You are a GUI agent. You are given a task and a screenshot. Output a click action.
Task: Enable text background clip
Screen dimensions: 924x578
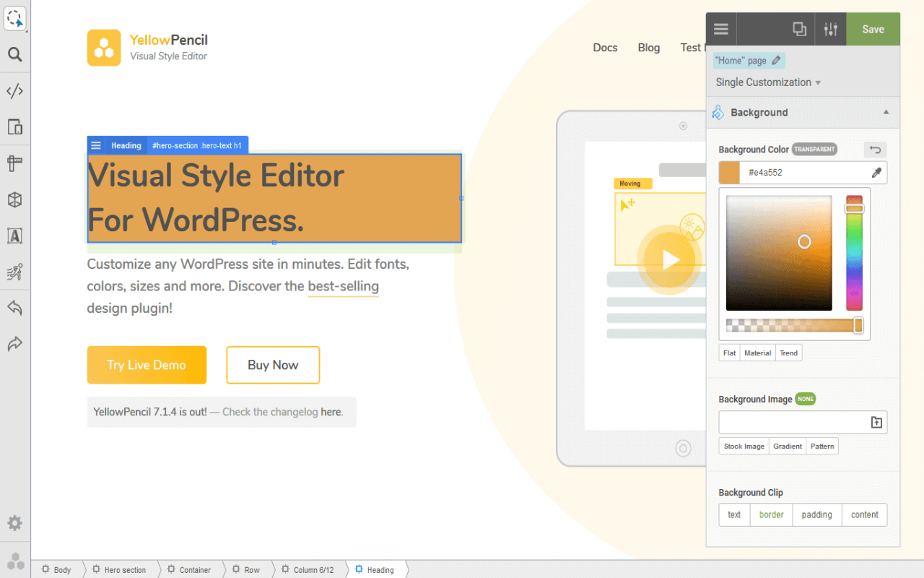(733, 514)
